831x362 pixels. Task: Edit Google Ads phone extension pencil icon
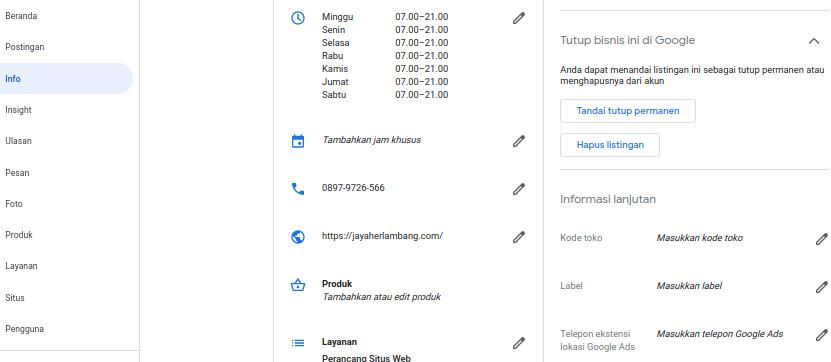pos(821,335)
